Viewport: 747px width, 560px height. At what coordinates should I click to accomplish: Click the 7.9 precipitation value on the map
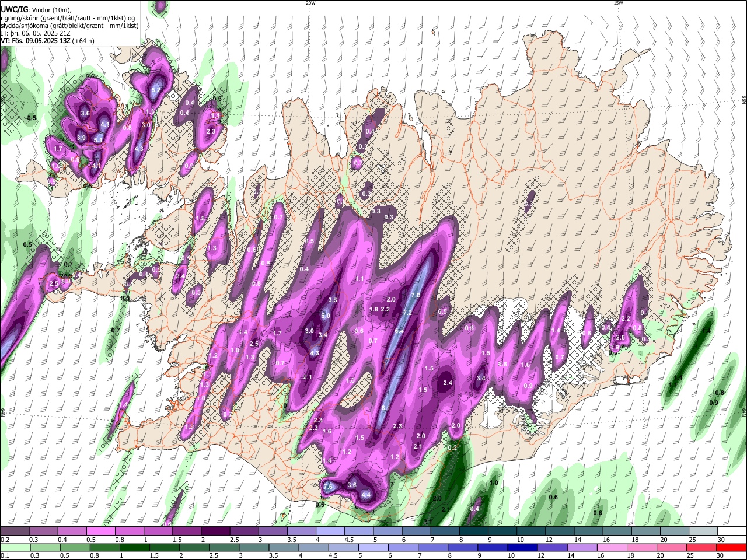[x=416, y=295]
